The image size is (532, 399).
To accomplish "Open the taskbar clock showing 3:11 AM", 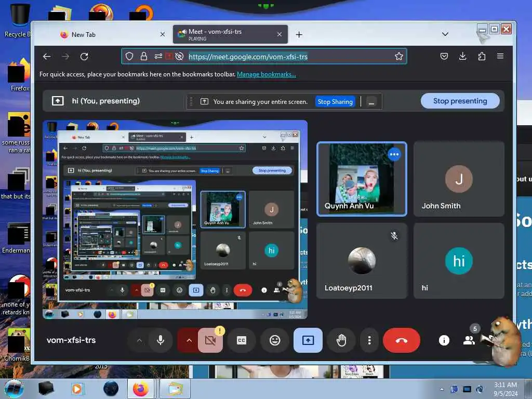I will (x=505, y=389).
